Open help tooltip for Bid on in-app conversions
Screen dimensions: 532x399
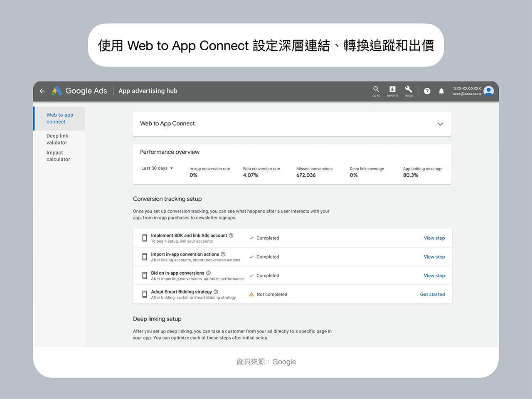(209, 273)
